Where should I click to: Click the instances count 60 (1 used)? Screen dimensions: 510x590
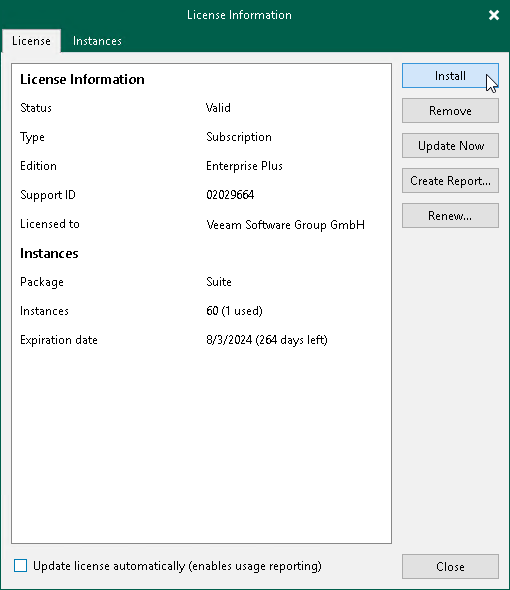coord(234,311)
